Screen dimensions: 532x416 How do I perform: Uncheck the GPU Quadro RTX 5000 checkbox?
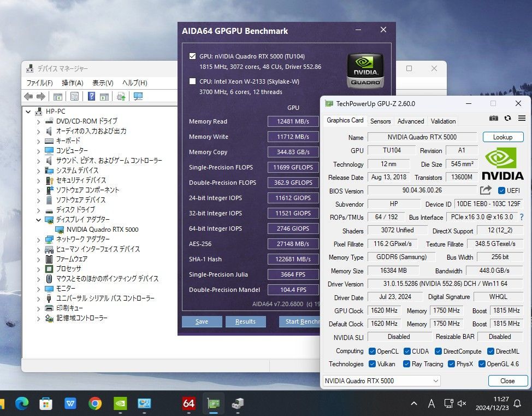(x=192, y=56)
